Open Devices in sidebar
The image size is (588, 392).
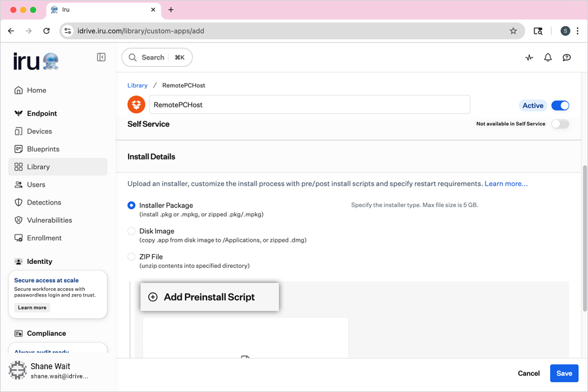pos(39,131)
